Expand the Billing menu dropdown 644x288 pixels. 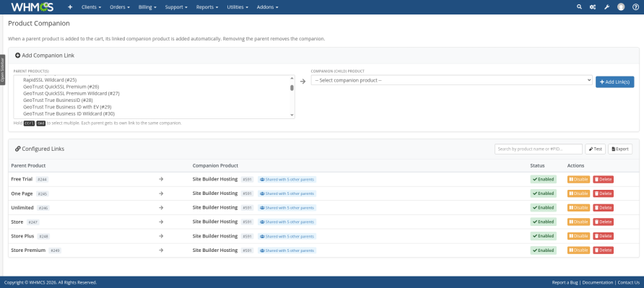[147, 7]
